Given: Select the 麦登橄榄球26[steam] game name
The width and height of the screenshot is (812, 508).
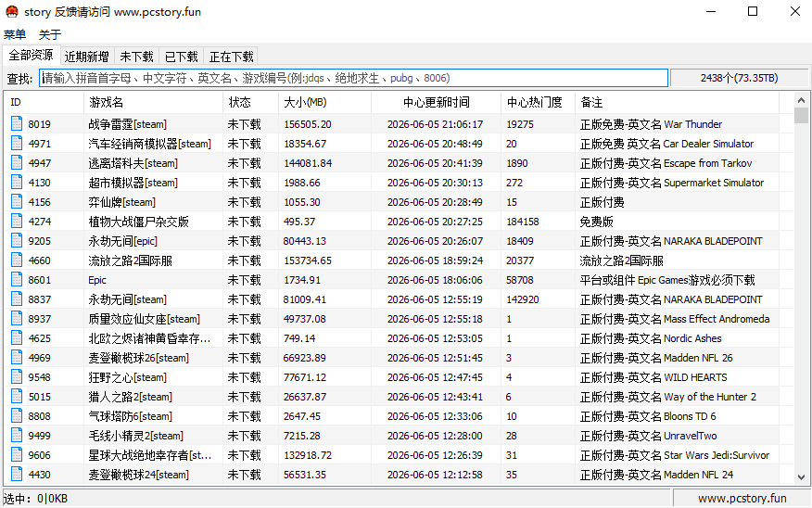Looking at the screenshot, I should (x=139, y=358).
